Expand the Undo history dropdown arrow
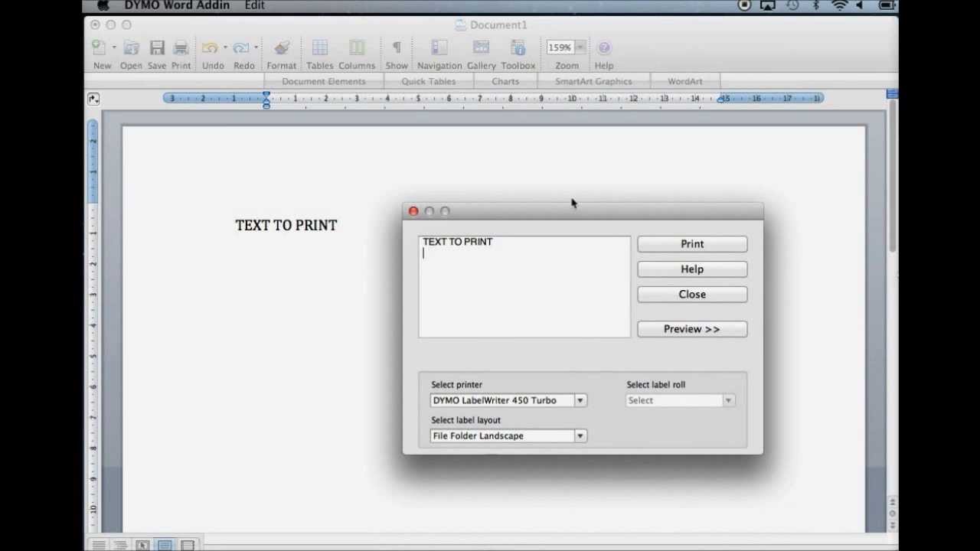 click(225, 47)
